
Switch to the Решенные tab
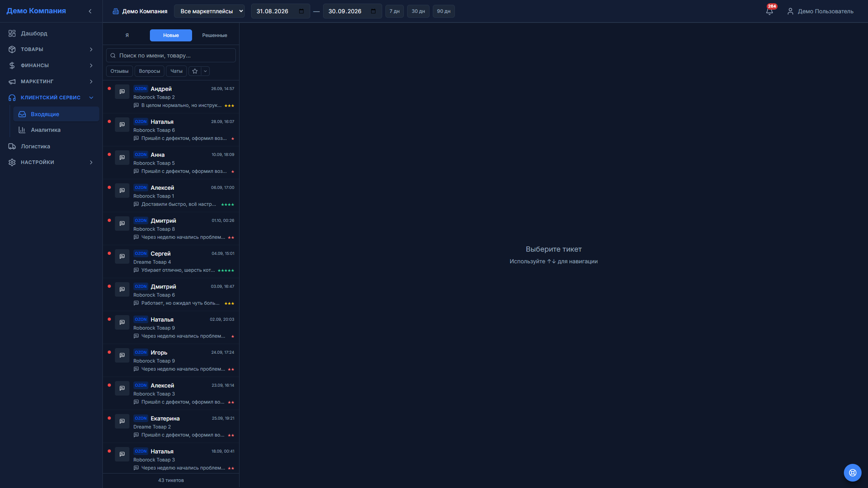tap(215, 35)
